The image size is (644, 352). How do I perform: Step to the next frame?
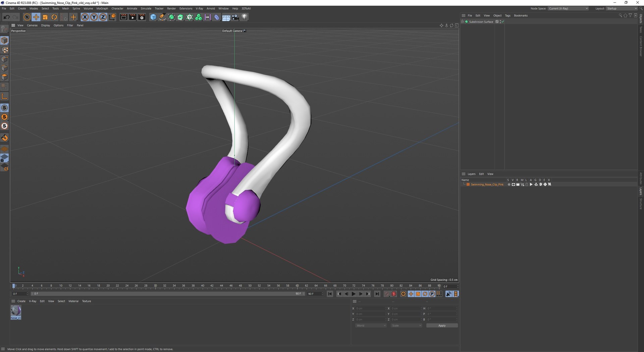tap(361, 294)
